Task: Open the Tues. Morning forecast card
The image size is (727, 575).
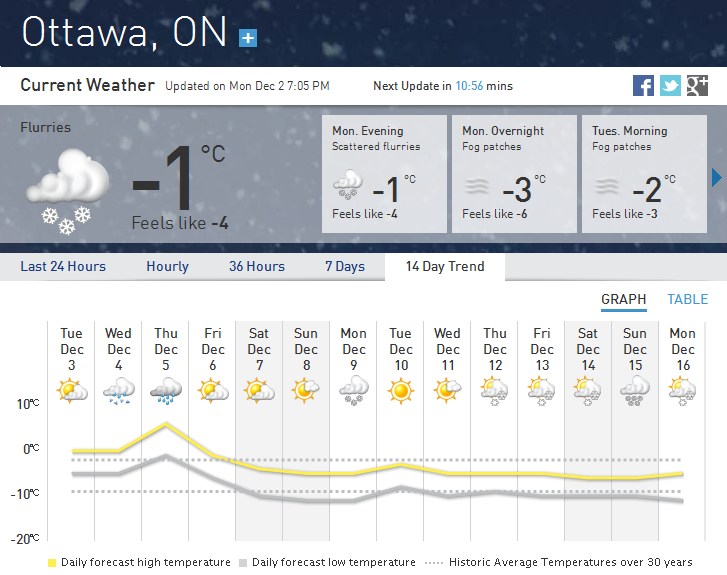Action: pyautogui.click(x=644, y=174)
